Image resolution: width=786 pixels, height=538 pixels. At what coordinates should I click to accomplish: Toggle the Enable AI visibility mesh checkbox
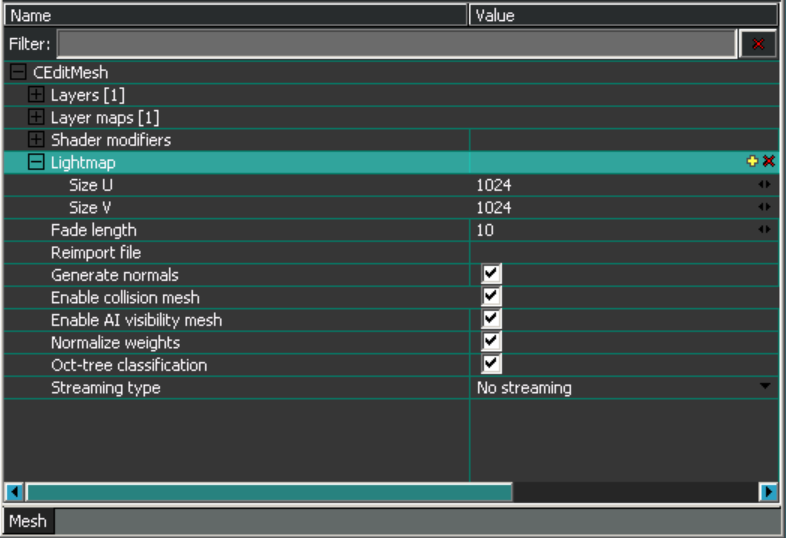tap(491, 319)
